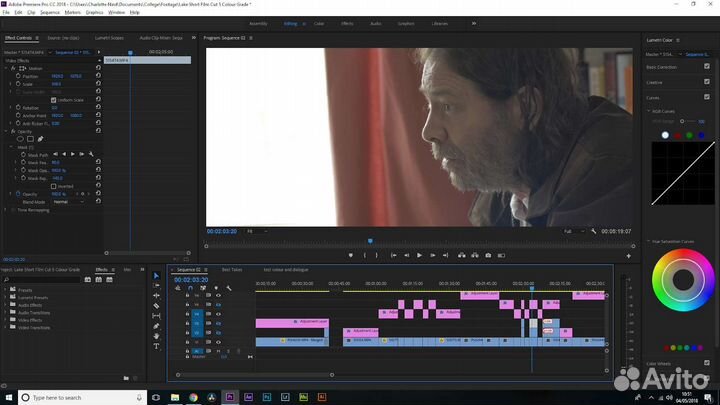Select the Pen tool in the tools panel
Viewport: 720px width, 405px height.
157,326
